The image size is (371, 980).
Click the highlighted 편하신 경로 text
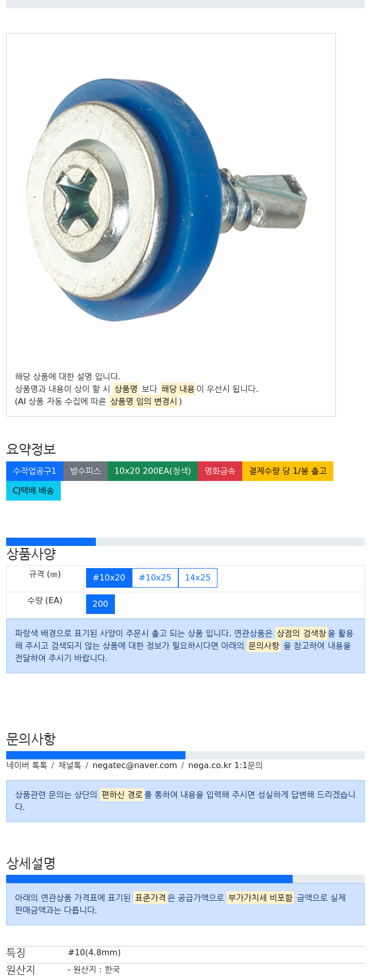pos(122,795)
